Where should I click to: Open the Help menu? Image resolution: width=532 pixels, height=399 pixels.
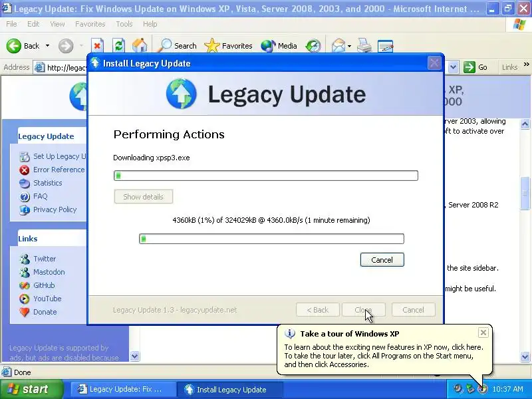click(x=150, y=24)
